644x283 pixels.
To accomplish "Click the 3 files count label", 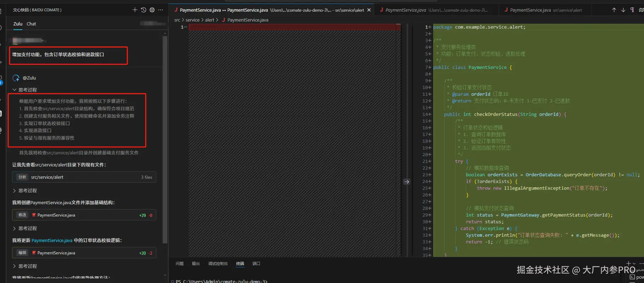I will (147, 177).
